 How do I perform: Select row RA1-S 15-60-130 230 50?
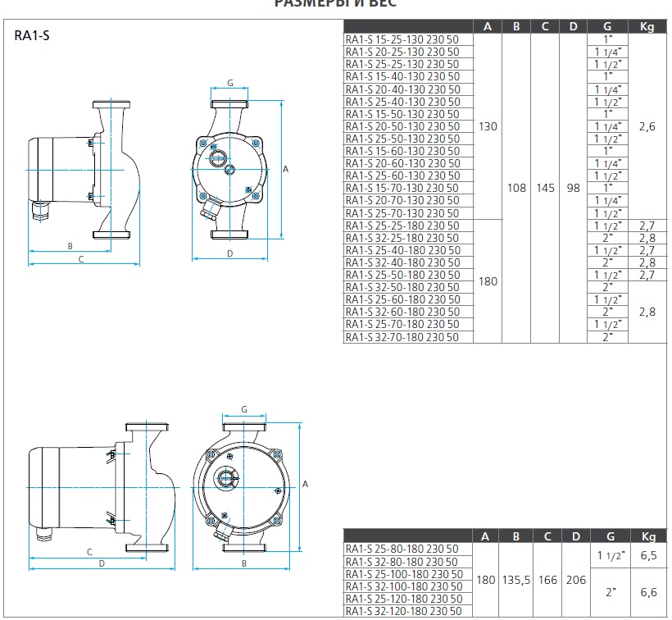coord(408,152)
